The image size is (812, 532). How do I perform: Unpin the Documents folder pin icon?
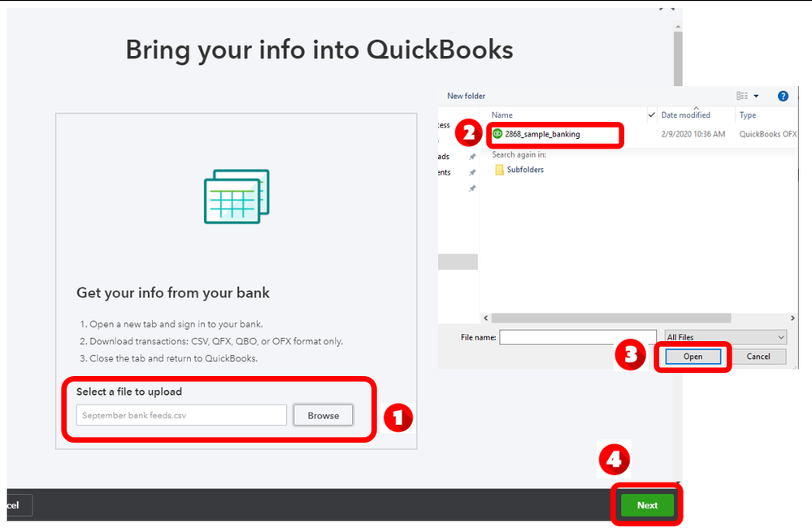pos(472,171)
